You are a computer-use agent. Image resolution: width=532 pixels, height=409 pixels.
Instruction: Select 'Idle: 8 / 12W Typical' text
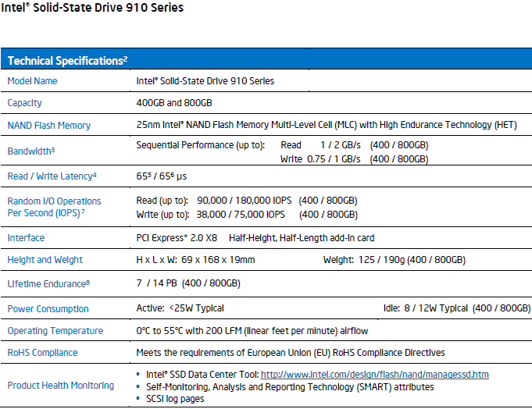426,308
